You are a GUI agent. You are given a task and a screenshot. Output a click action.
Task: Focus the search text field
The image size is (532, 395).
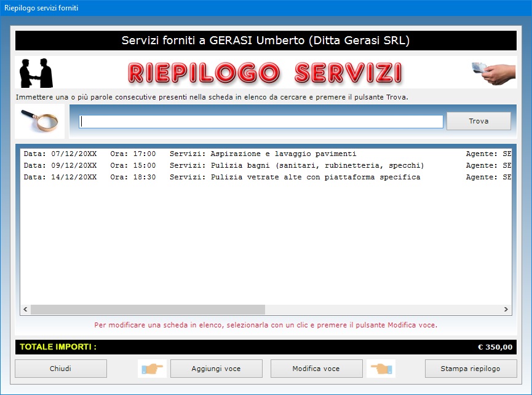click(x=261, y=122)
